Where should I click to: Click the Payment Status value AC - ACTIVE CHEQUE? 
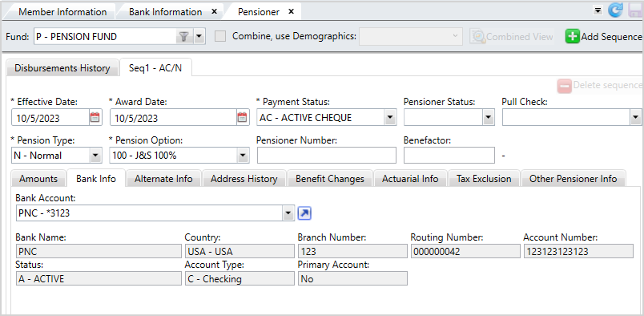305,118
